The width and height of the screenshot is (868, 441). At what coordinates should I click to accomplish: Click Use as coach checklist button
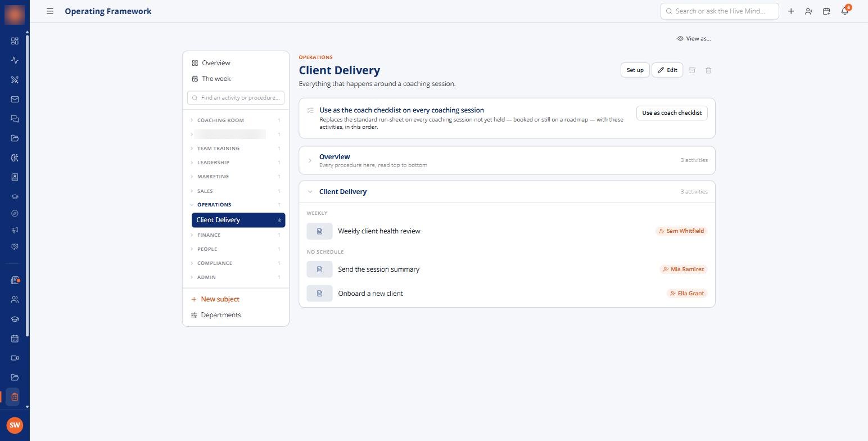point(672,113)
